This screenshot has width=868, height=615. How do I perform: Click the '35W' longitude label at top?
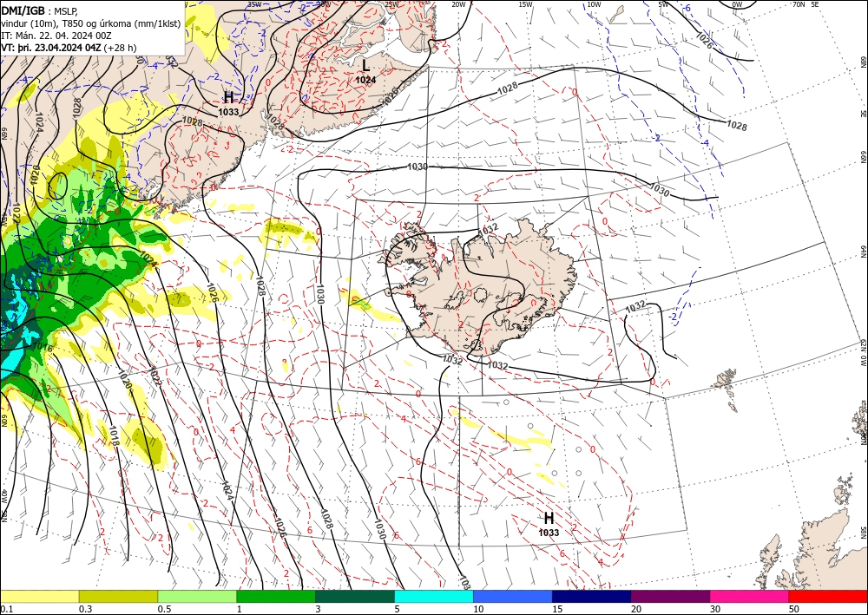coord(254,4)
